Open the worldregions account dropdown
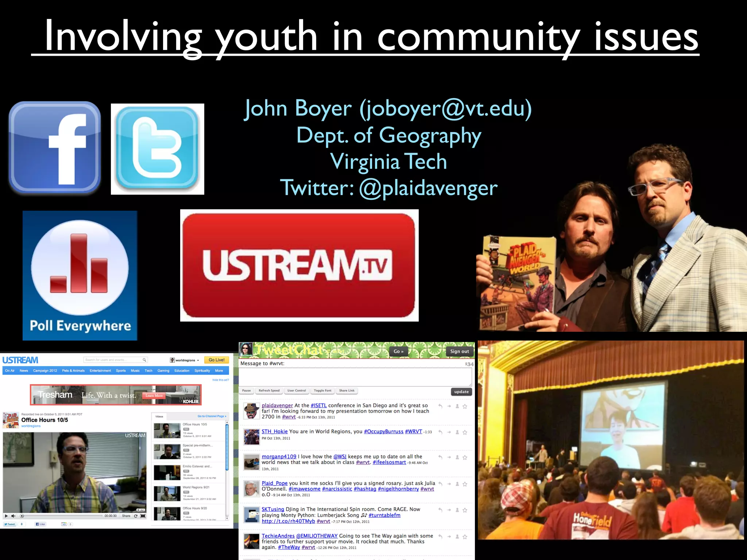 [x=185, y=360]
